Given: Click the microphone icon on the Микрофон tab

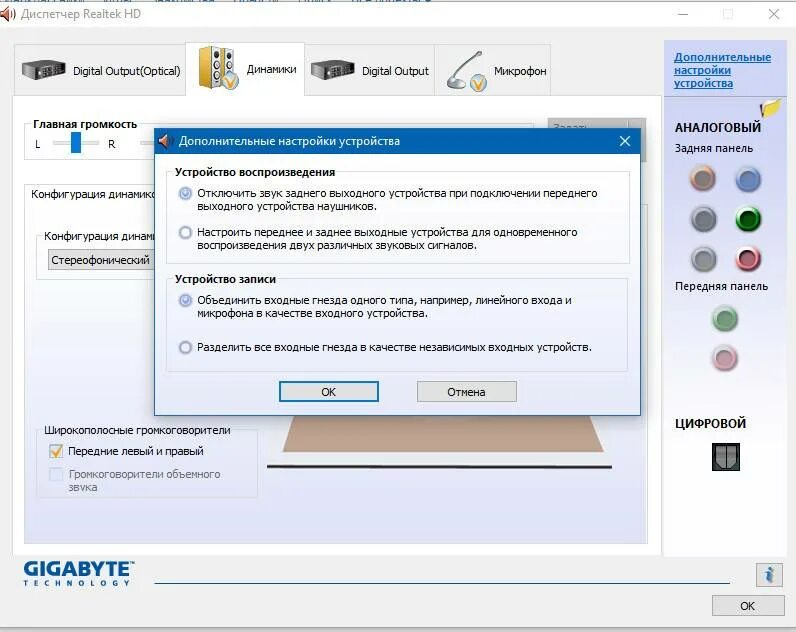Looking at the screenshot, I should pos(466,71).
